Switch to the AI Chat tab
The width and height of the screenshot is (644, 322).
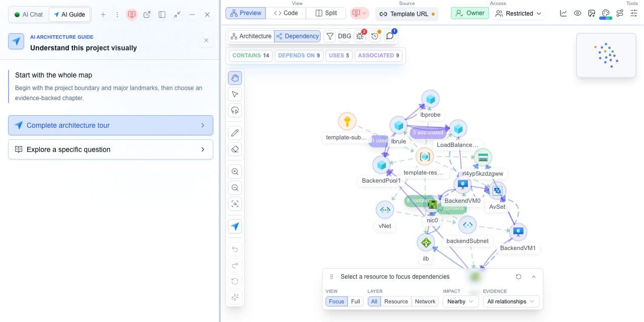click(29, 15)
